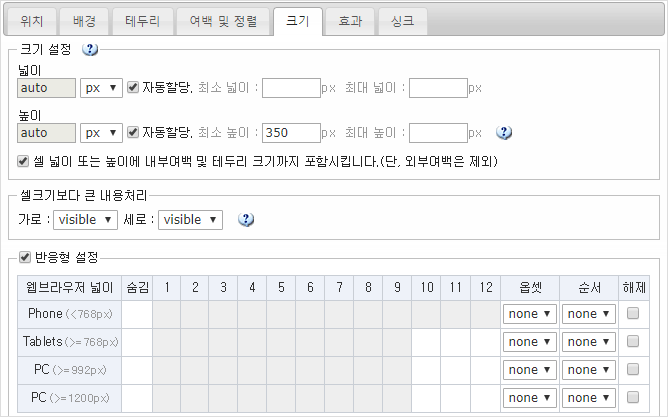Open the Tablets row 순서 dropdown
Screen dimensions: 668x417
point(588,342)
